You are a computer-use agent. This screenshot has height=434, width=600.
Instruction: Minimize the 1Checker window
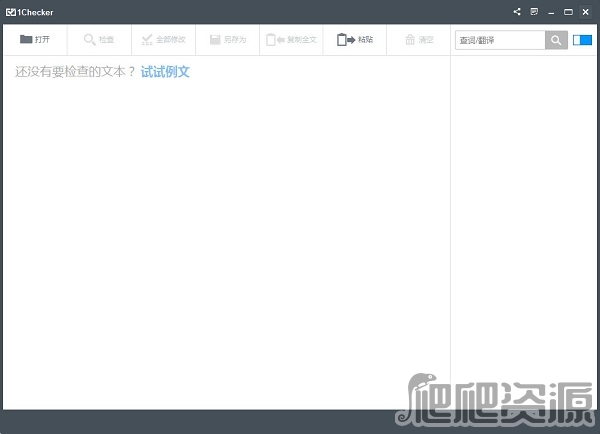551,11
